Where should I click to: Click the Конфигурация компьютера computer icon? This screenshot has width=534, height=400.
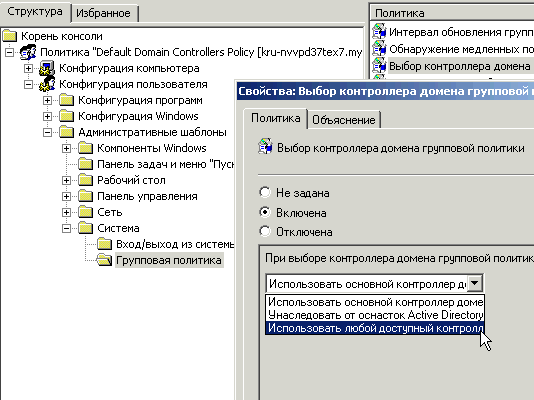click(x=47, y=68)
